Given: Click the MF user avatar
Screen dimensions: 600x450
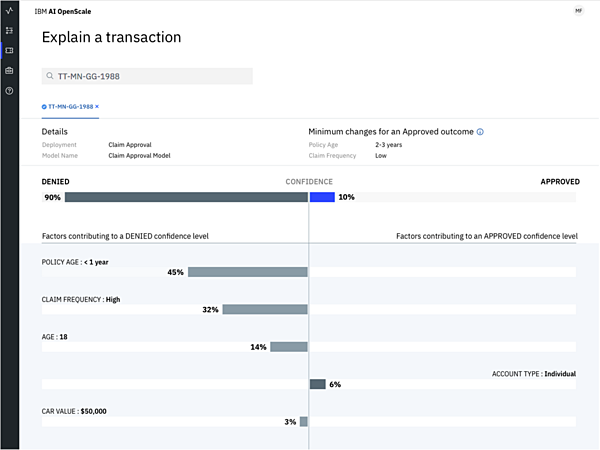Looking at the screenshot, I should point(578,10).
